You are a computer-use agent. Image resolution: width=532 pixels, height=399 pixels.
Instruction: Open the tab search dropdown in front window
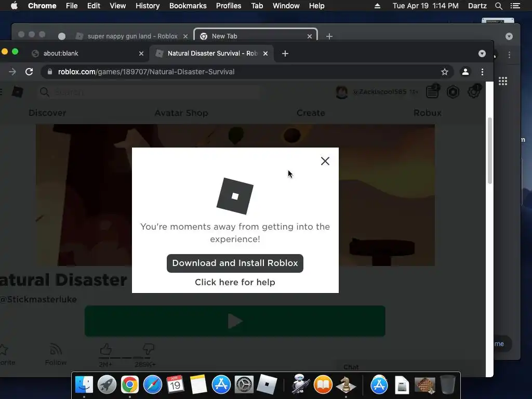[x=482, y=54]
